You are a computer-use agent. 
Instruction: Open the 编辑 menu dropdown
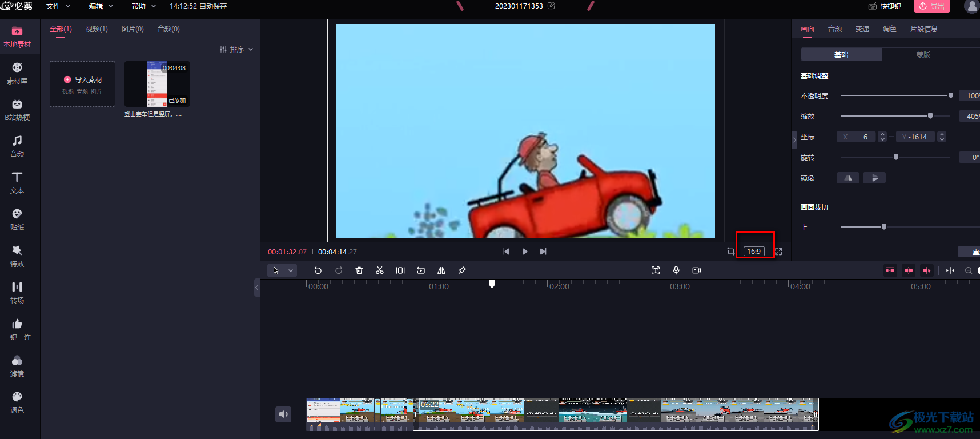coord(101,6)
